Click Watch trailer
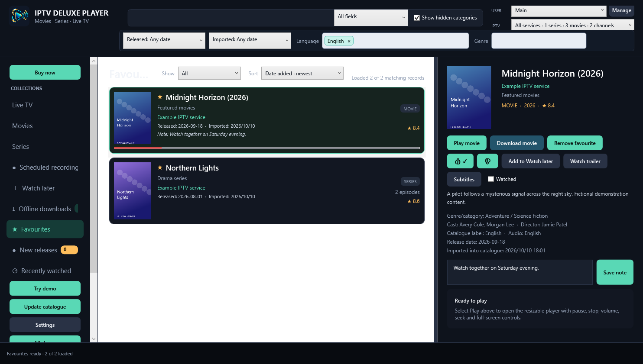643x364 pixels. click(585, 161)
